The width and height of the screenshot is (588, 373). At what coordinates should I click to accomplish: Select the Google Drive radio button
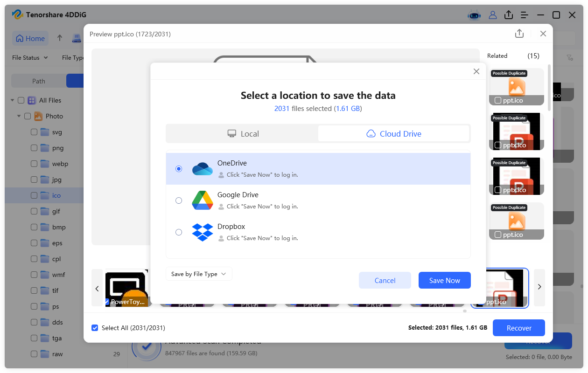pos(179,200)
